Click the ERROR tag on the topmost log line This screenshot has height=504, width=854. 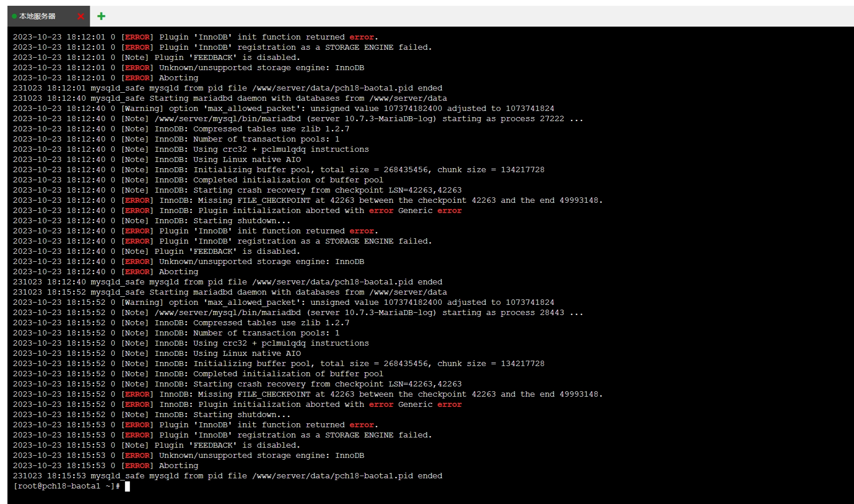tap(137, 37)
